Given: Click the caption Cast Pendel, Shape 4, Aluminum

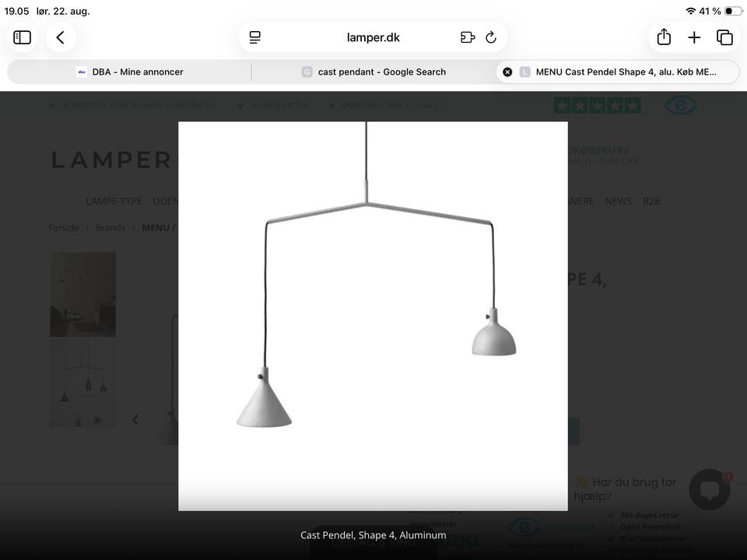Looking at the screenshot, I should (x=373, y=535).
